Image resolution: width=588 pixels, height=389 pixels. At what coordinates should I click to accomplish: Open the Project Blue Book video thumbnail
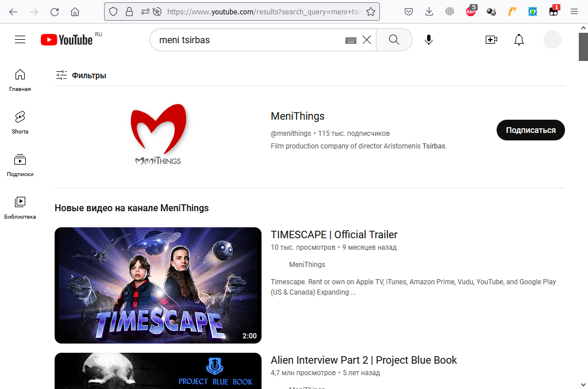pos(158,371)
